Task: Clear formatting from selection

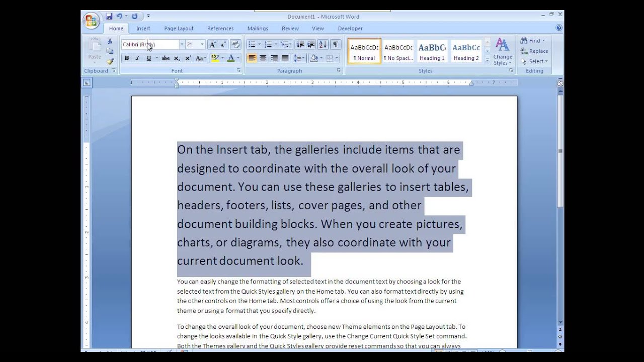Action: (235, 44)
